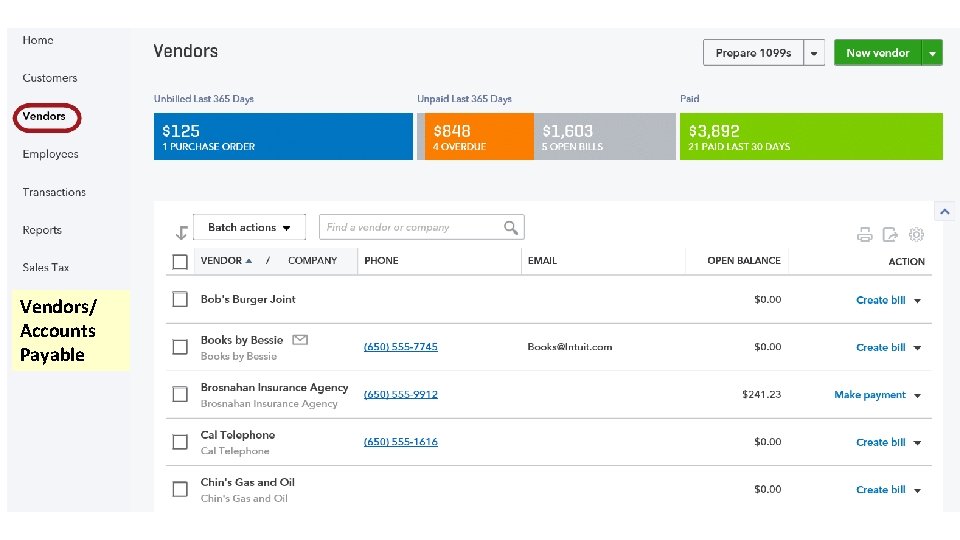960x540 pixels.
Task: Select the Cal Telephone row checkbox
Action: 180,442
